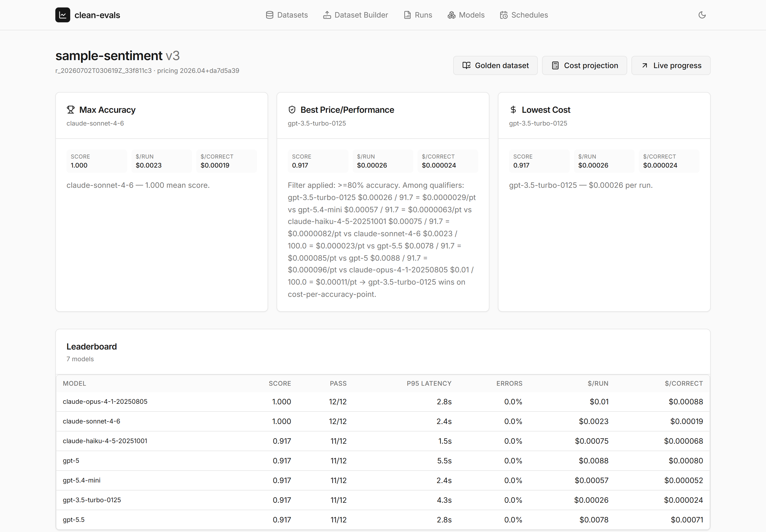The width and height of the screenshot is (766, 532).
Task: Click the sample-sentiment v3 page title
Action: [117, 56]
